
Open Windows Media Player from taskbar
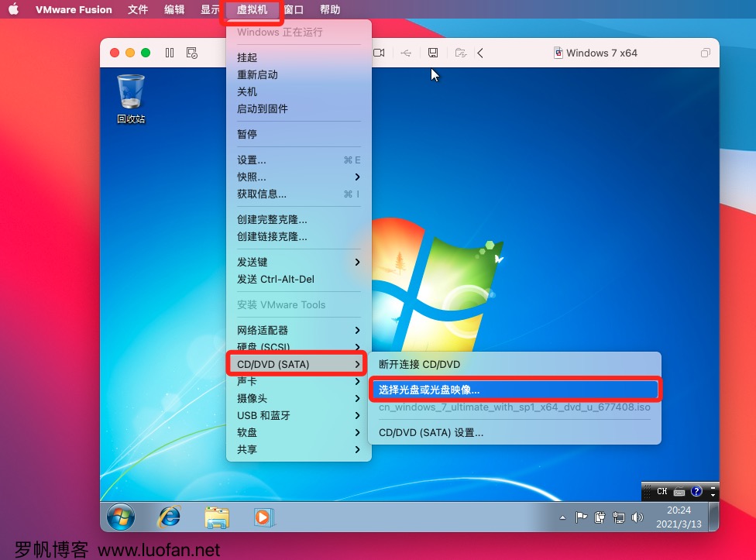pyautogui.click(x=263, y=517)
